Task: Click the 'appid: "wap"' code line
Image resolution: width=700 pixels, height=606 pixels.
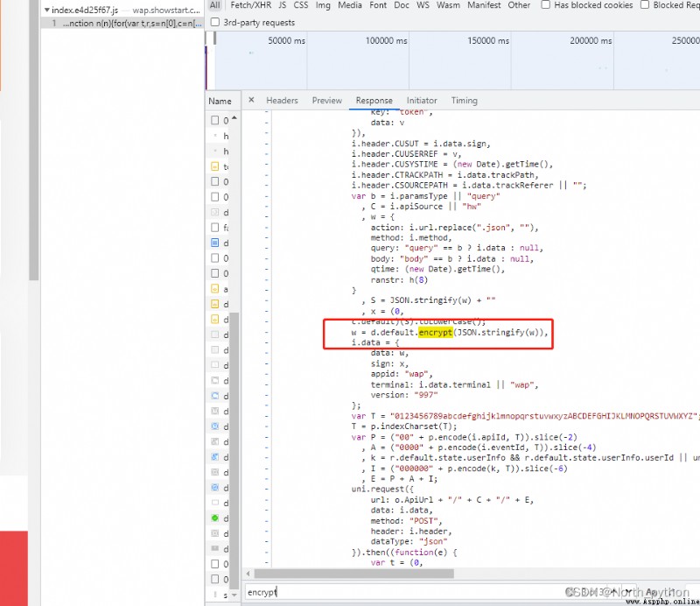Action: pos(402,374)
